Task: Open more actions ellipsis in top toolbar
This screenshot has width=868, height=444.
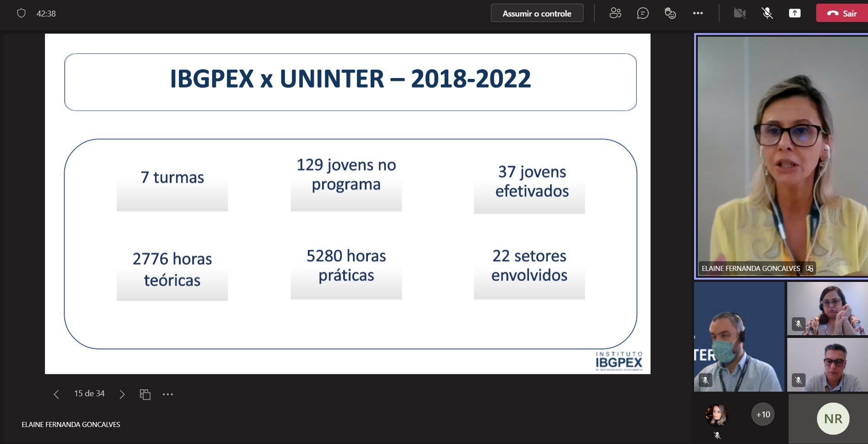Action: coord(698,13)
